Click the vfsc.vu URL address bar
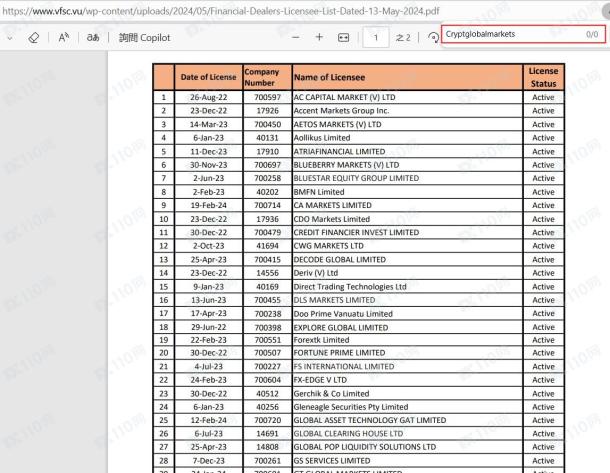610x473 pixels. point(221,11)
